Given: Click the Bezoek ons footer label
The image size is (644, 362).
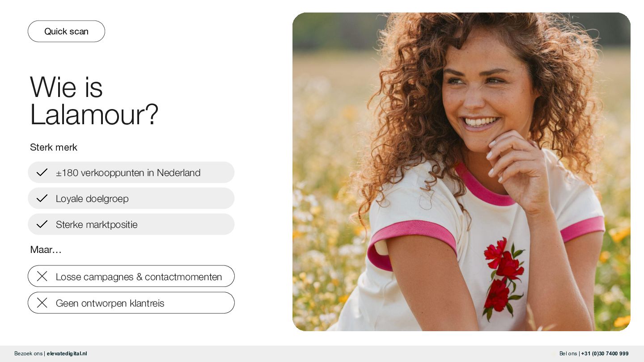Looking at the screenshot, I should click(28, 354).
